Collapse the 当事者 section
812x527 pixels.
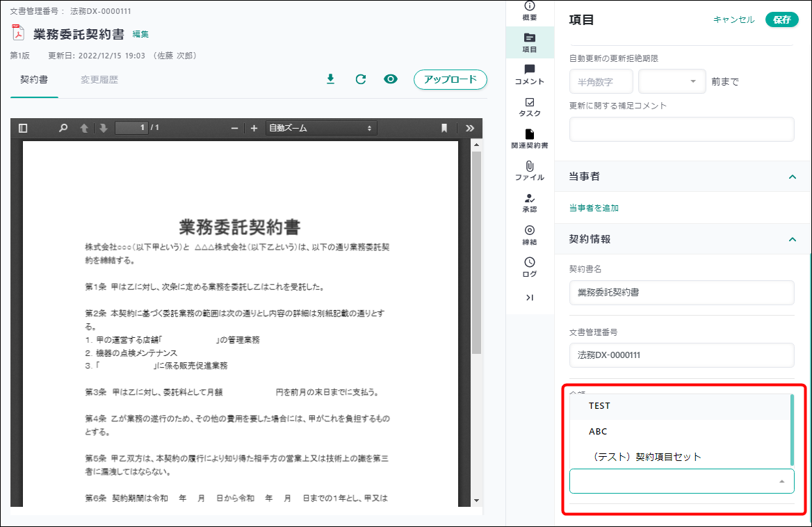pyautogui.click(x=792, y=177)
